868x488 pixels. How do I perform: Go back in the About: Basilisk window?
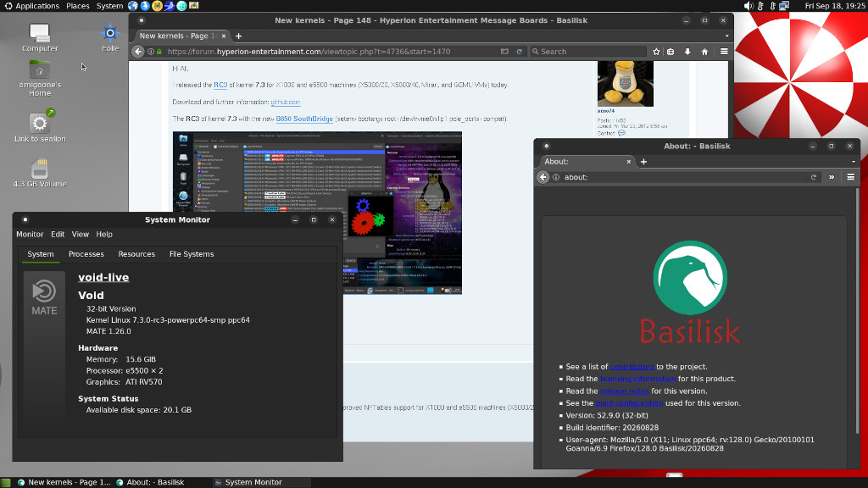tap(542, 177)
